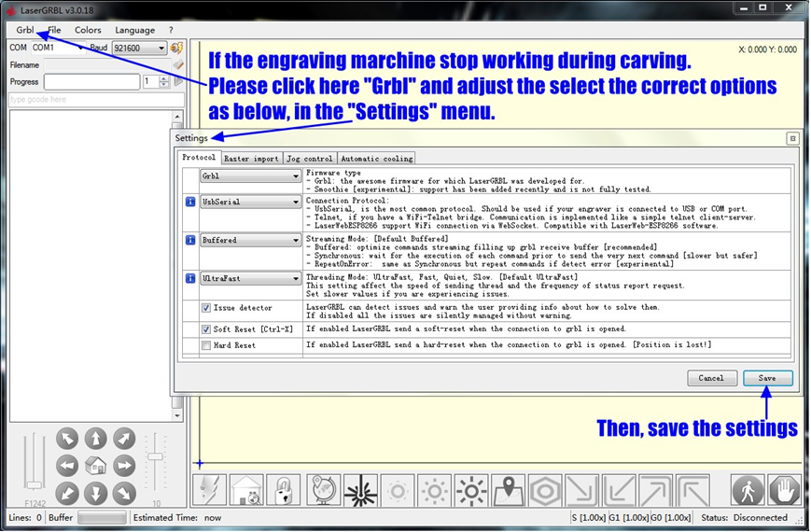Image resolution: width=811 pixels, height=532 pixels.
Task: Enable the Hard Reset checkbox
Action: [206, 345]
